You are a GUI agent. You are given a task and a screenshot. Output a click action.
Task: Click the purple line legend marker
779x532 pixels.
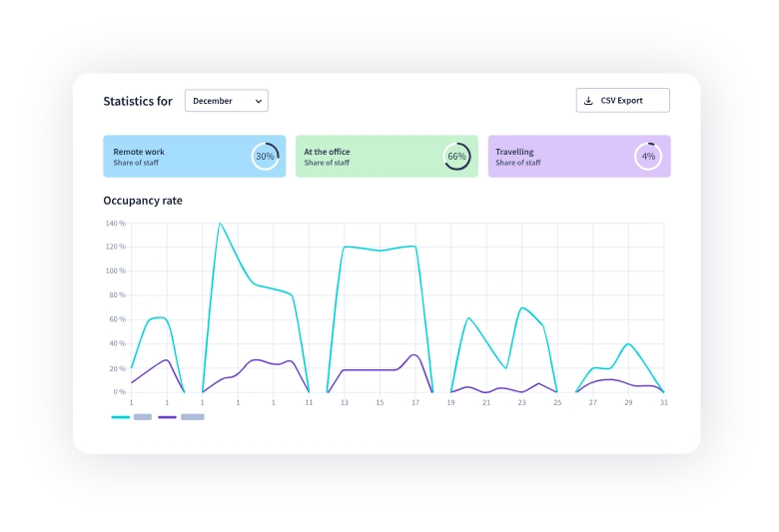click(x=168, y=417)
